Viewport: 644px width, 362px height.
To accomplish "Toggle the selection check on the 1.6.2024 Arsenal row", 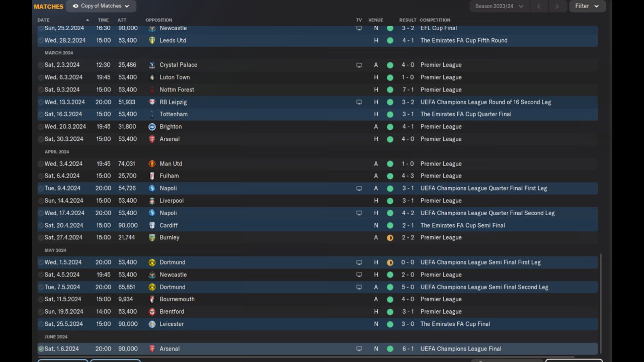I will [x=41, y=348].
